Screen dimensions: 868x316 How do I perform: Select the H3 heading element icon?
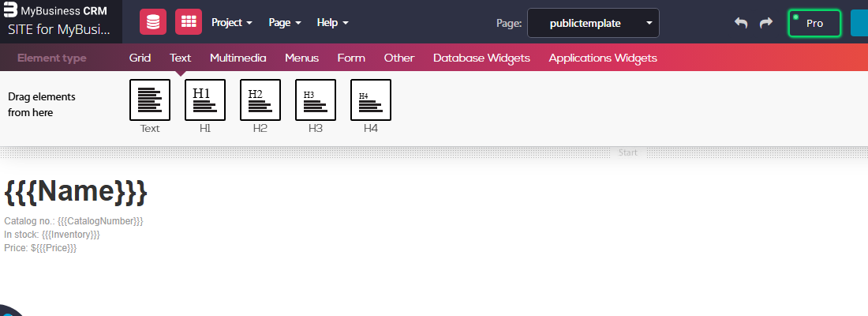[x=316, y=100]
